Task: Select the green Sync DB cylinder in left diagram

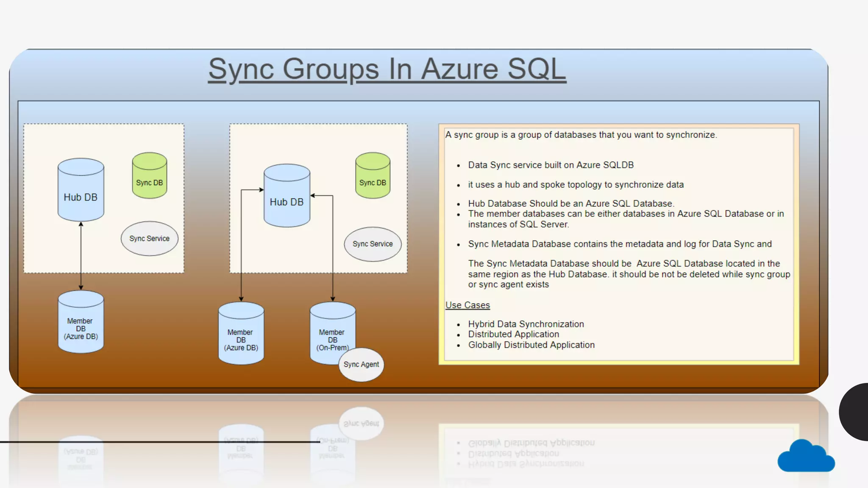Action: [x=150, y=175]
